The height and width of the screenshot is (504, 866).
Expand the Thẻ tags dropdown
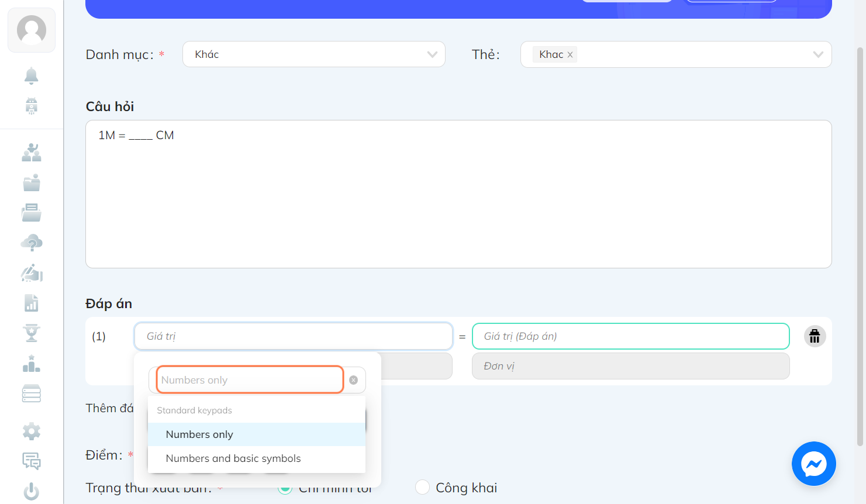[676, 54]
